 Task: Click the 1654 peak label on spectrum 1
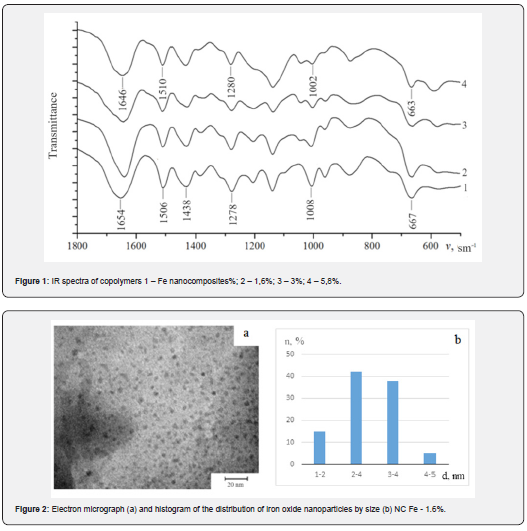121,220
